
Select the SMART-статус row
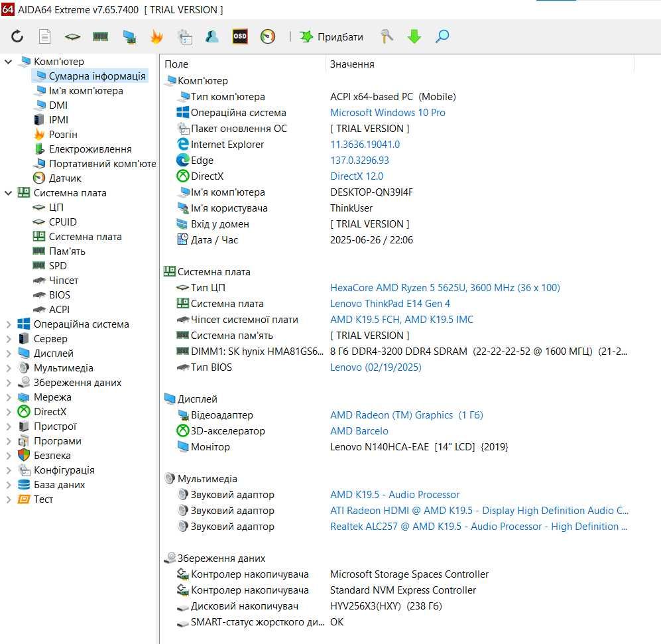[x=396, y=622]
